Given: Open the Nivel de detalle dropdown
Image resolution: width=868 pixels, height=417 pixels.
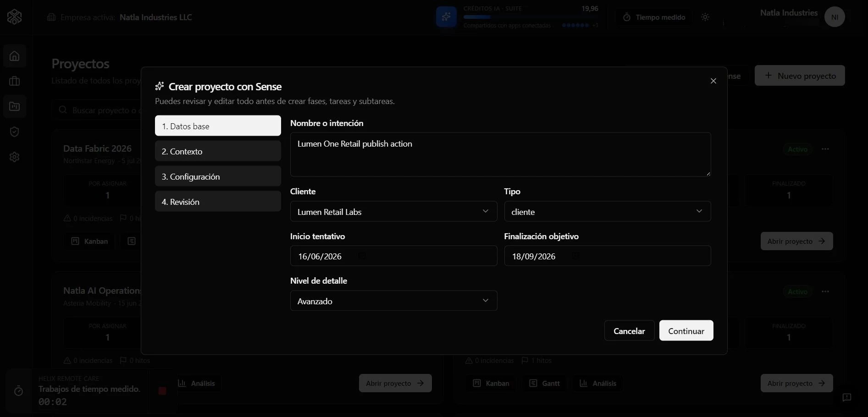Looking at the screenshot, I should pyautogui.click(x=393, y=301).
